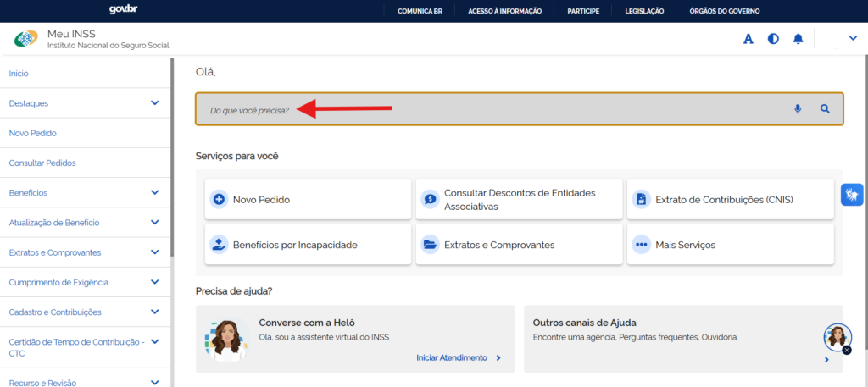The height and width of the screenshot is (387, 868).
Task: Expand Destaques sidebar section
Action: (155, 102)
